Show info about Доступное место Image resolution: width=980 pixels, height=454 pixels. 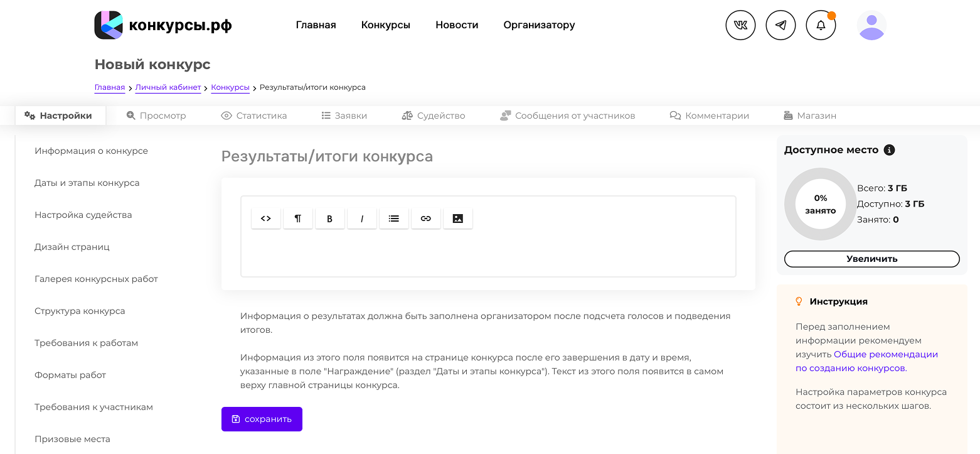click(x=889, y=150)
